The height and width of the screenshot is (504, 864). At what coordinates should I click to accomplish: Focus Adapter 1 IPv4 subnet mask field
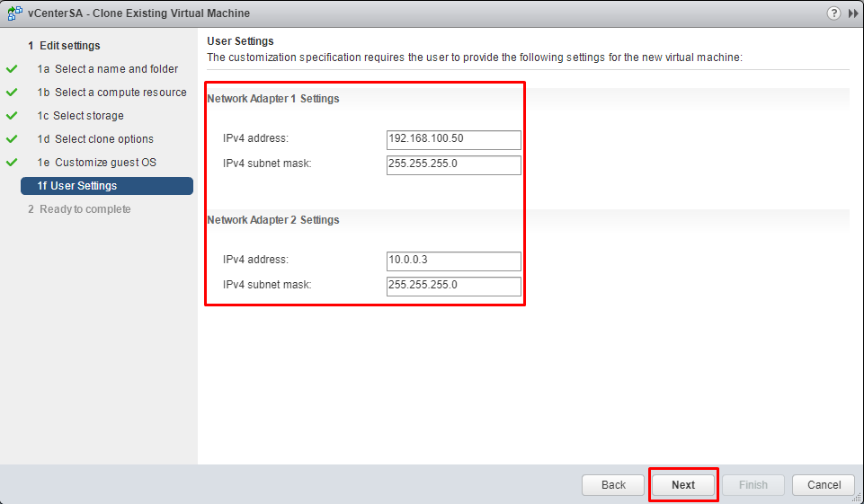coord(453,165)
